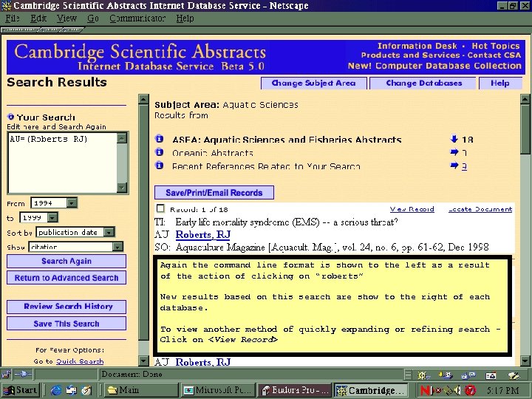This screenshot has width=532, height=399.
Task: Click the scroll down arrow in query text box
Action: 122,187
